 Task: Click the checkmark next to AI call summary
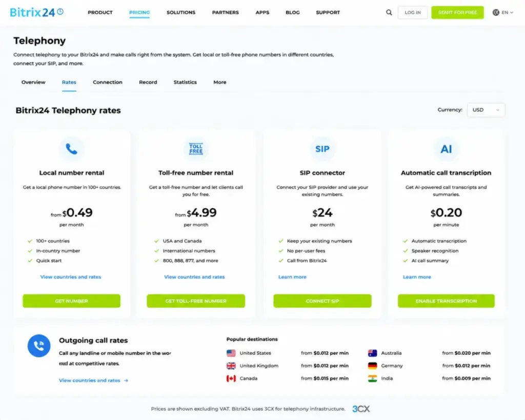(x=406, y=261)
